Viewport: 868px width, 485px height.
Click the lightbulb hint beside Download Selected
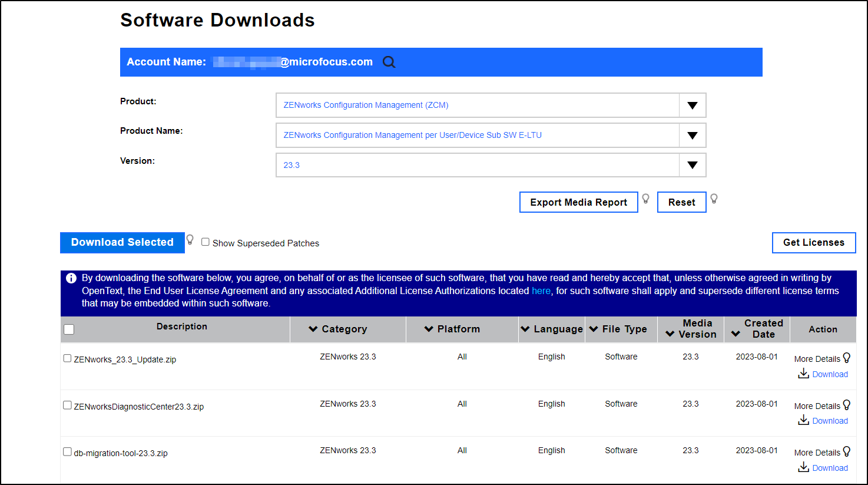(x=190, y=239)
